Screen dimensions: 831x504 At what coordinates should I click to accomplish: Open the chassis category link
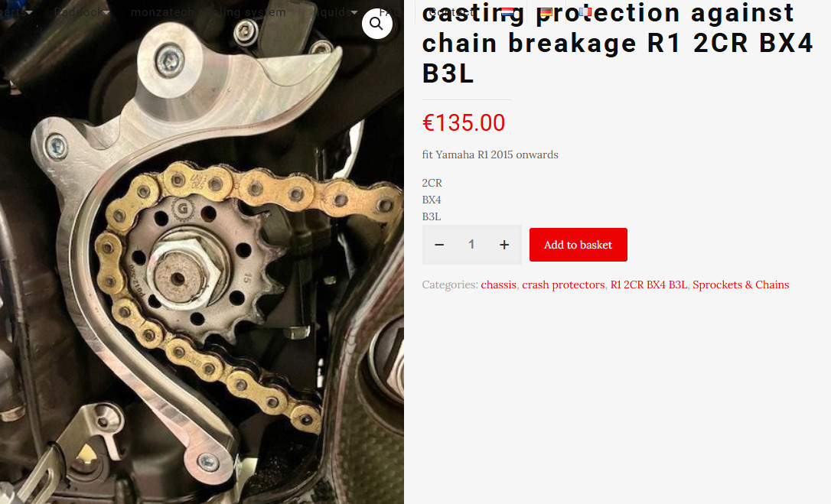(x=498, y=285)
